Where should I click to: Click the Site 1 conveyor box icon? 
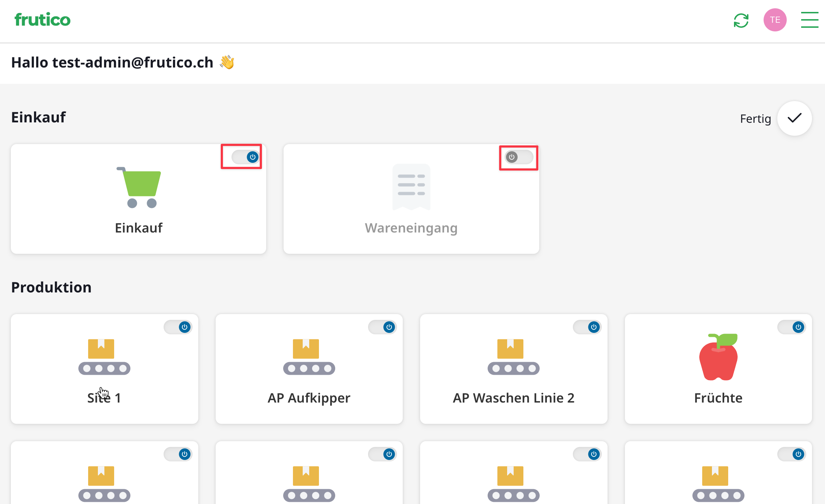pyautogui.click(x=104, y=357)
